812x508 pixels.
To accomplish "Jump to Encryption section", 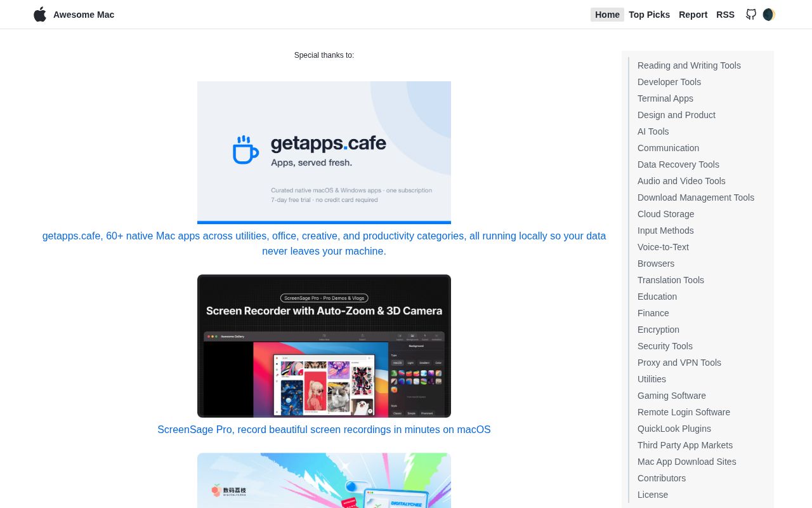I will coord(658,330).
